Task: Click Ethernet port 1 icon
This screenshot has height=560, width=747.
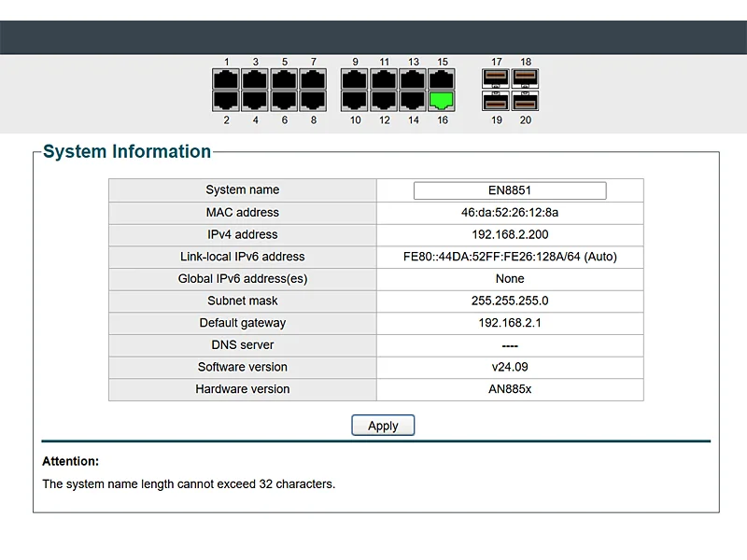Action: (x=226, y=79)
